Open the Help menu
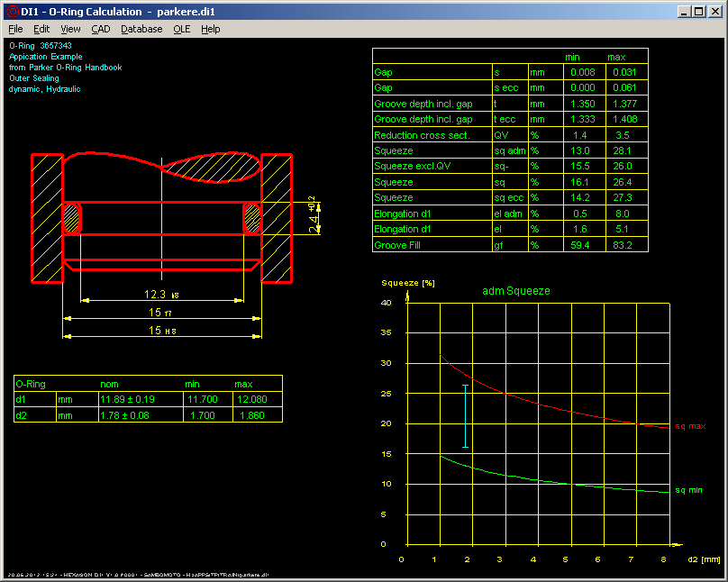 click(x=210, y=29)
